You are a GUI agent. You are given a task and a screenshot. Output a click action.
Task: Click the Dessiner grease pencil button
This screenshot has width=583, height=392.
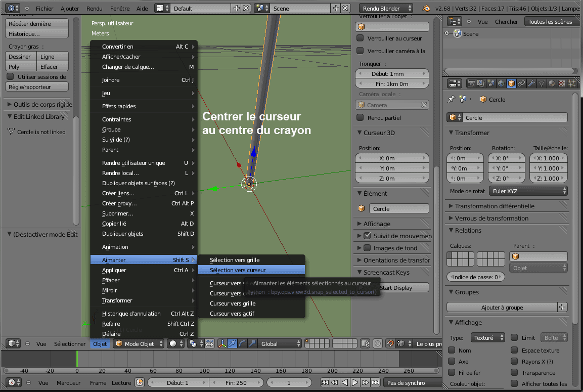(21, 57)
